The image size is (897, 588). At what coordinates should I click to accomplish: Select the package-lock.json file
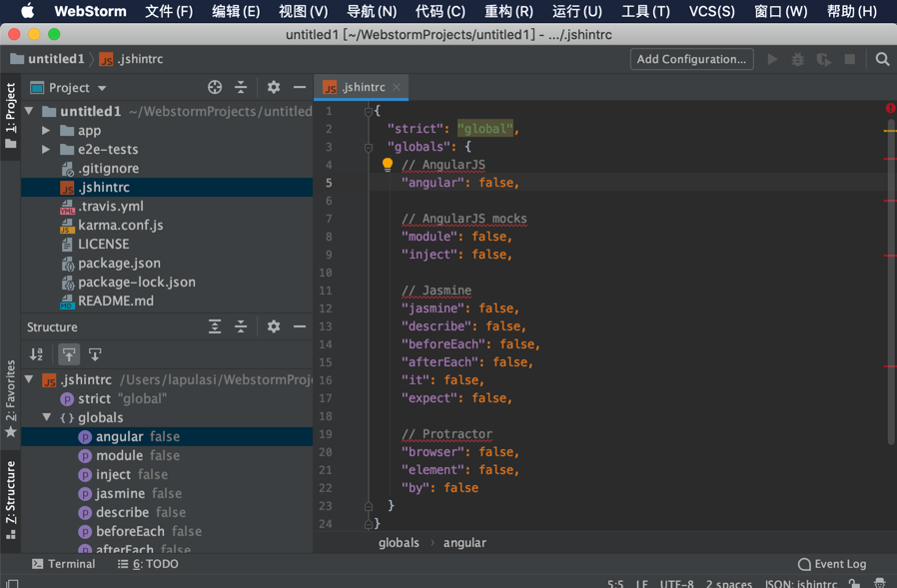pyautogui.click(x=167, y=282)
